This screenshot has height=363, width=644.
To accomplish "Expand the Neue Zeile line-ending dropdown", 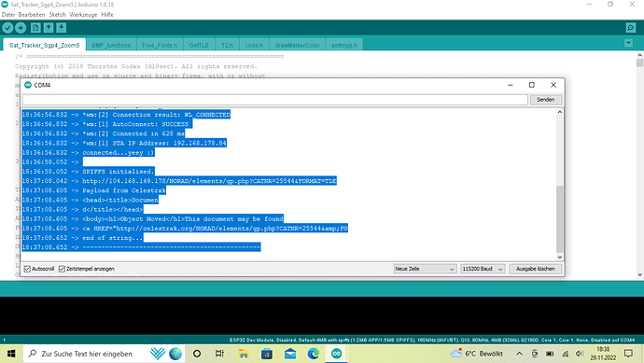I will (425, 269).
